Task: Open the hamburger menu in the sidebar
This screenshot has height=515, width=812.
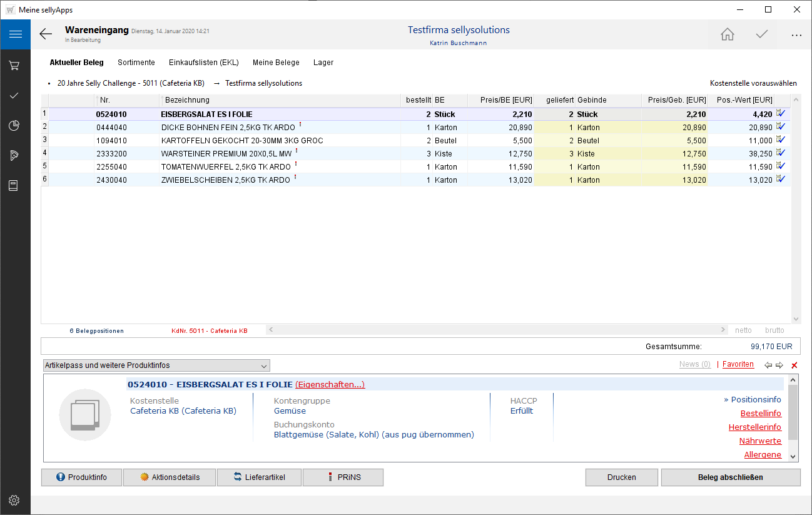Action: coord(15,34)
